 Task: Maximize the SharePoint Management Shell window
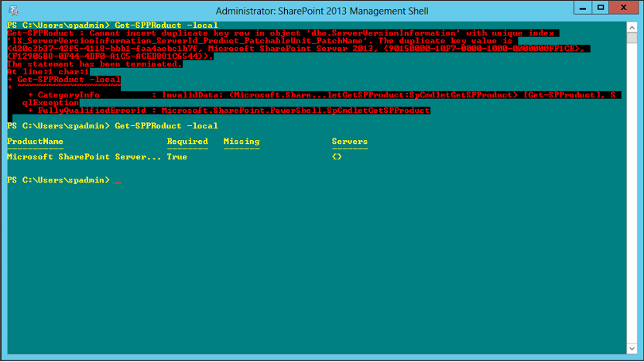click(601, 8)
